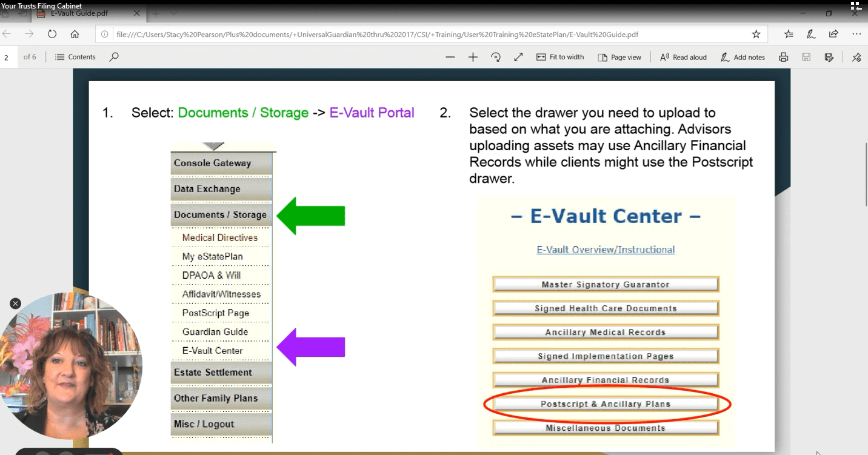
Task: Pin the PDF toolbar
Action: 856,57
